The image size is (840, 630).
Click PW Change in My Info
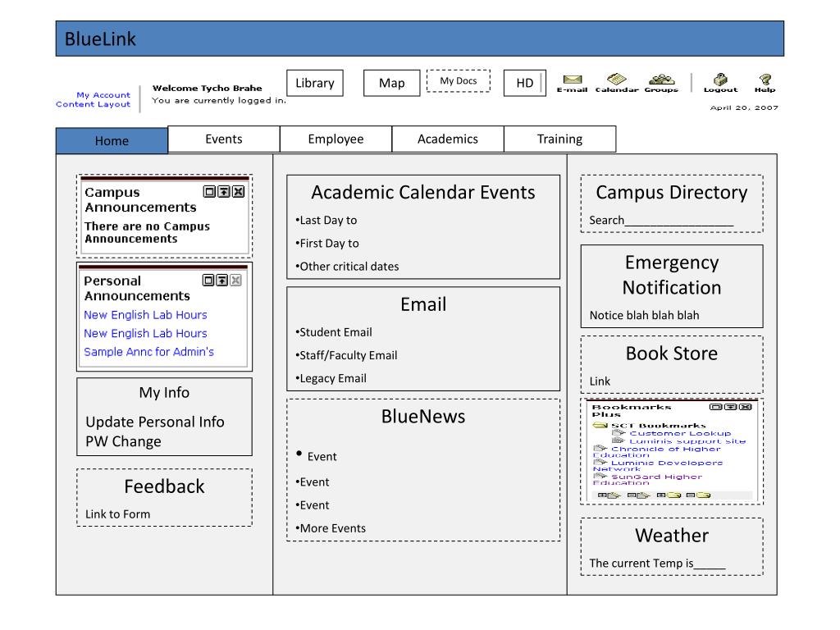123,441
